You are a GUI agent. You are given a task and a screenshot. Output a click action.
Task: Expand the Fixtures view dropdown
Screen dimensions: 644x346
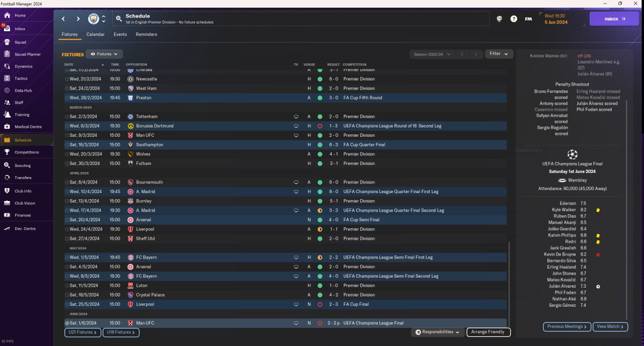(x=104, y=54)
